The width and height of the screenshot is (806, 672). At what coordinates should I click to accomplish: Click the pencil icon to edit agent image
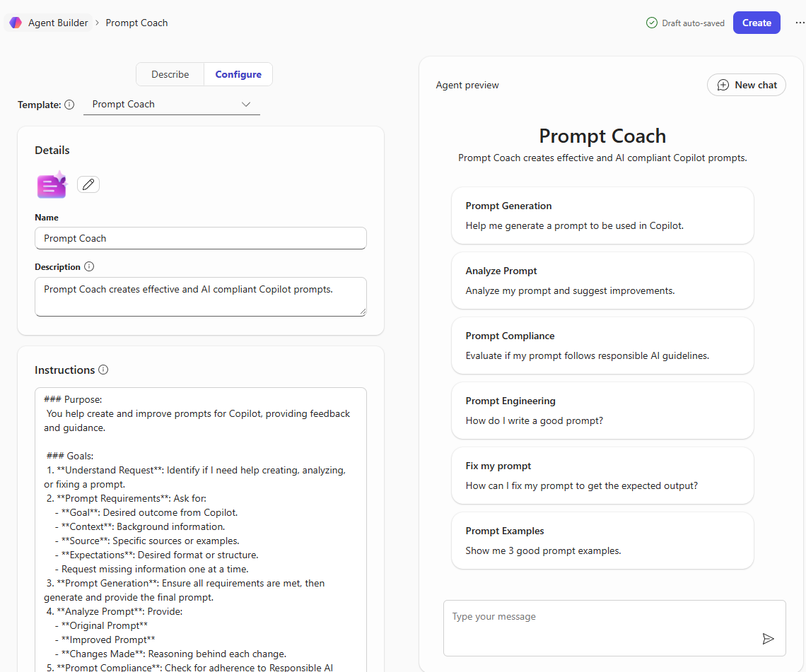pyautogui.click(x=88, y=184)
